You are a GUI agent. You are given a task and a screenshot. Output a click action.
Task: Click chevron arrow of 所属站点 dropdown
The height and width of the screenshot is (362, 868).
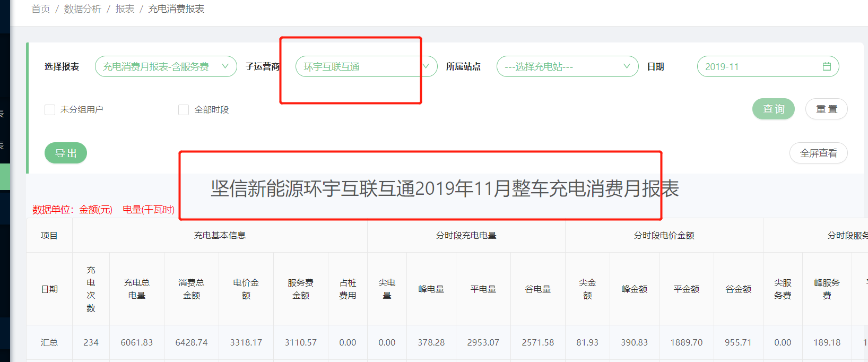point(627,66)
